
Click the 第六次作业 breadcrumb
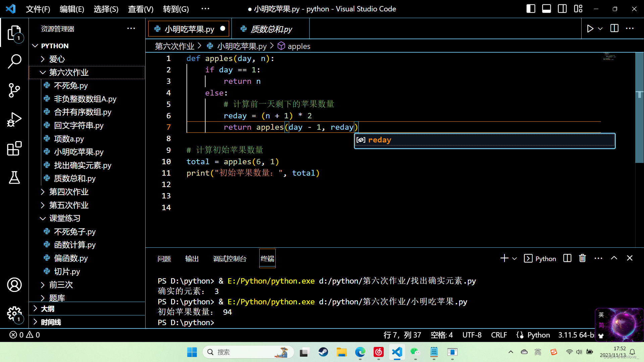(175, 46)
